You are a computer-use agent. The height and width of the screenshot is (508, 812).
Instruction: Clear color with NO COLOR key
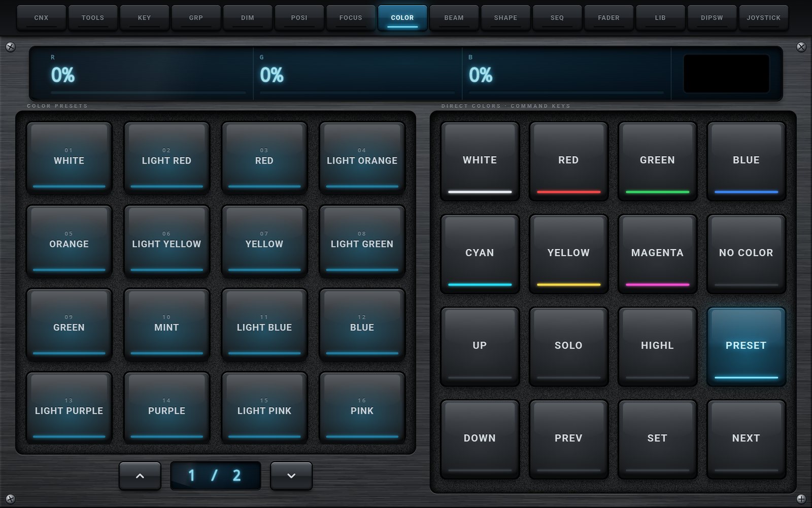[x=746, y=253]
